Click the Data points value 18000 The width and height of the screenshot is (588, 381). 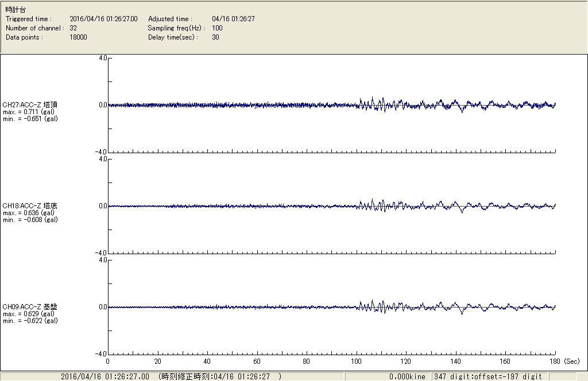78,37
